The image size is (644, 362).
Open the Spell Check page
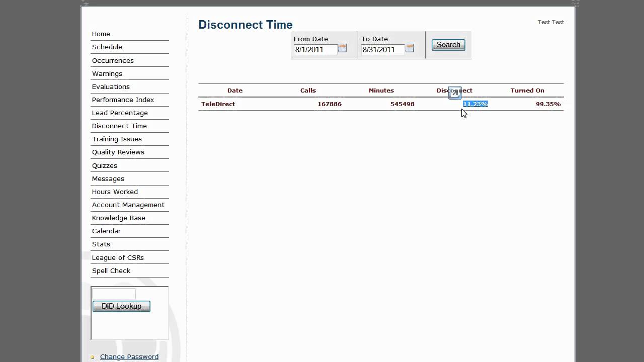(x=111, y=270)
